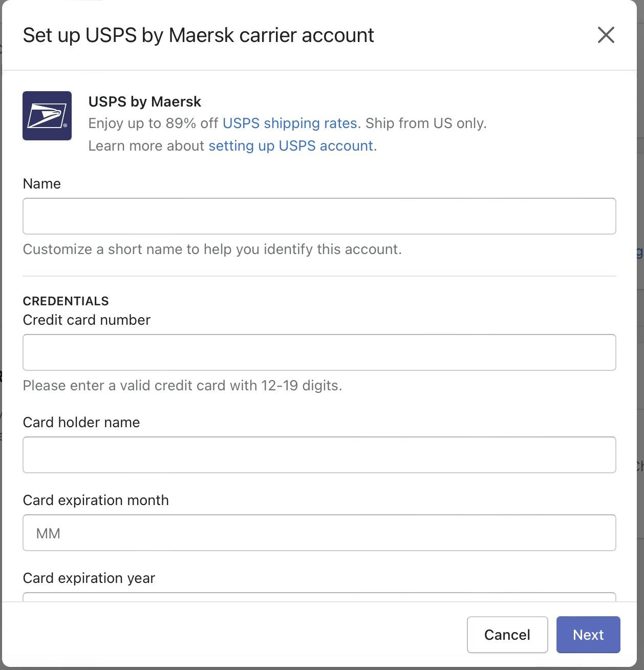This screenshot has height=670, width=644.
Task: Click the dialog title 'Set up USPS by Maersk carrier account'
Action: point(199,35)
